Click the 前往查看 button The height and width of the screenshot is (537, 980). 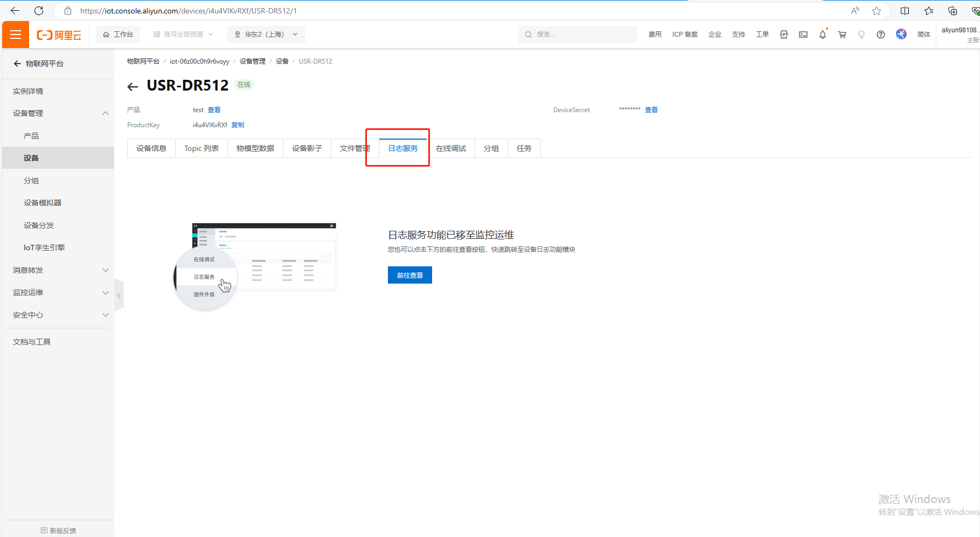click(409, 275)
